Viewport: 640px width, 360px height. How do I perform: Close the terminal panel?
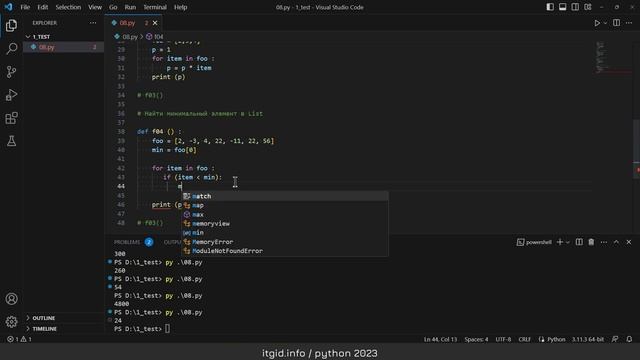(x=629, y=242)
